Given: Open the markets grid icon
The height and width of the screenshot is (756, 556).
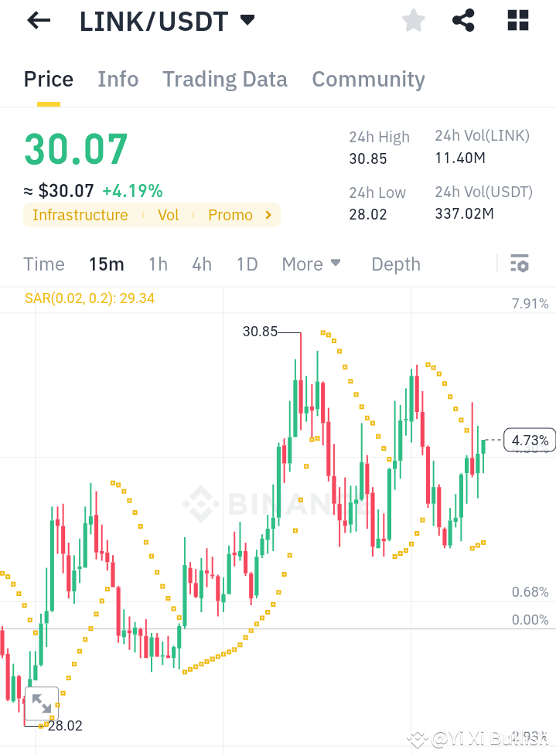Looking at the screenshot, I should tap(517, 20).
